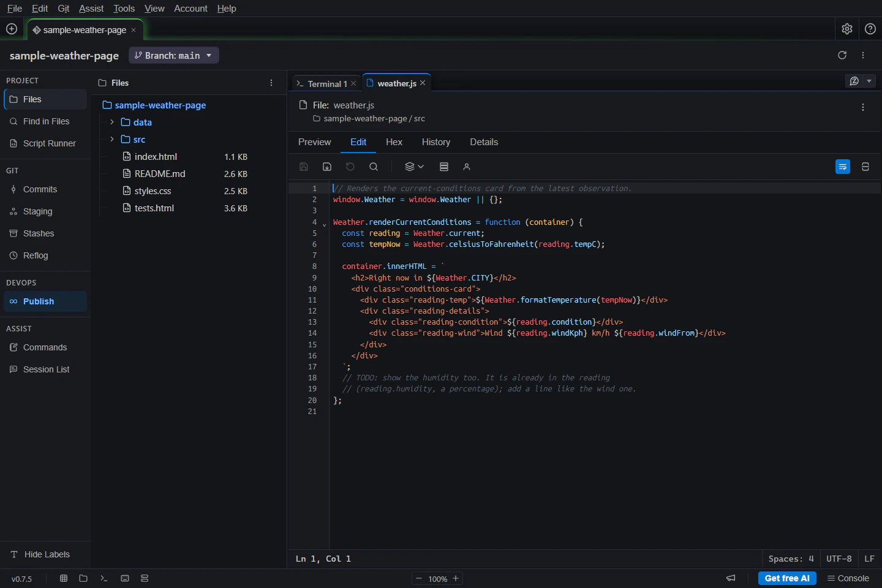
Task: Select README.md in the file tree
Action: tap(160, 174)
